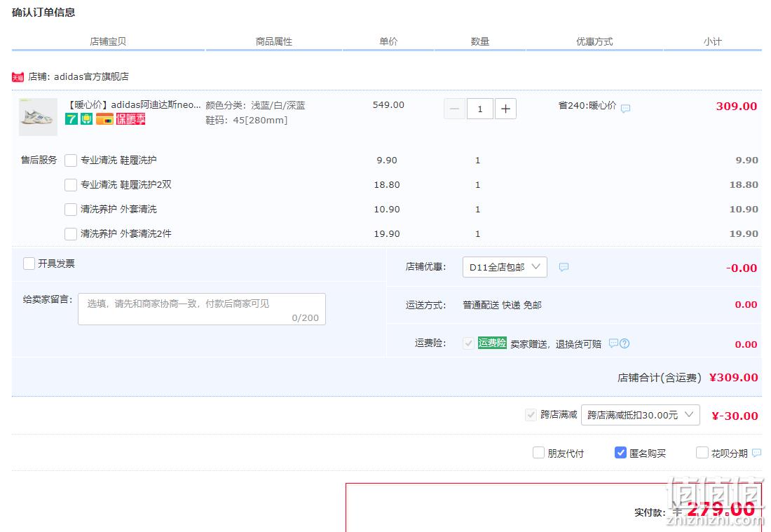Click the 549.00 unit price

click(x=388, y=104)
